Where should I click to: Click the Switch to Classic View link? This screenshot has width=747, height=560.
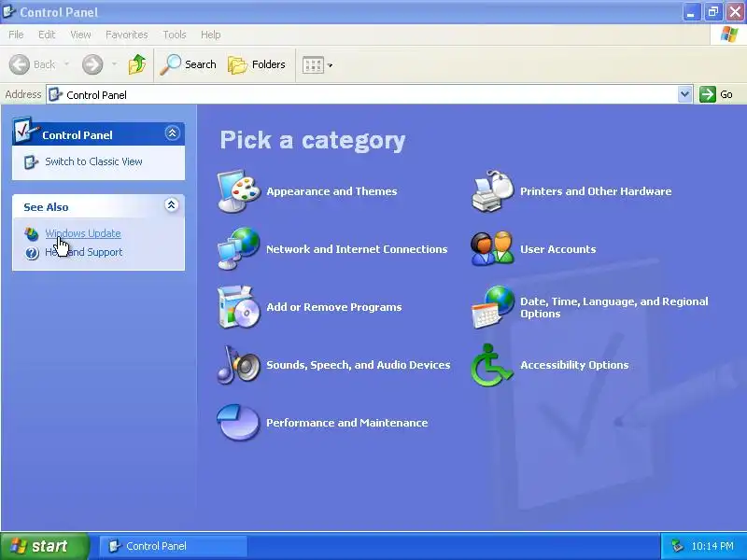[x=94, y=161]
